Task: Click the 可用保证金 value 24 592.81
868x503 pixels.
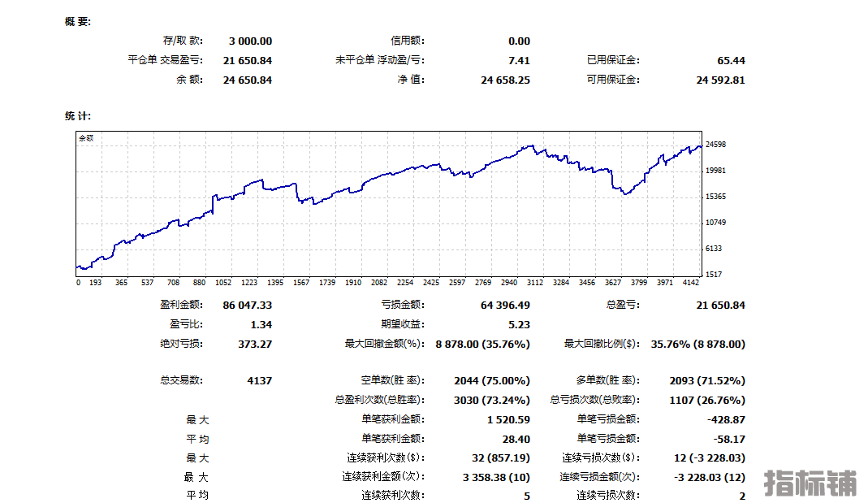Action: [x=720, y=80]
